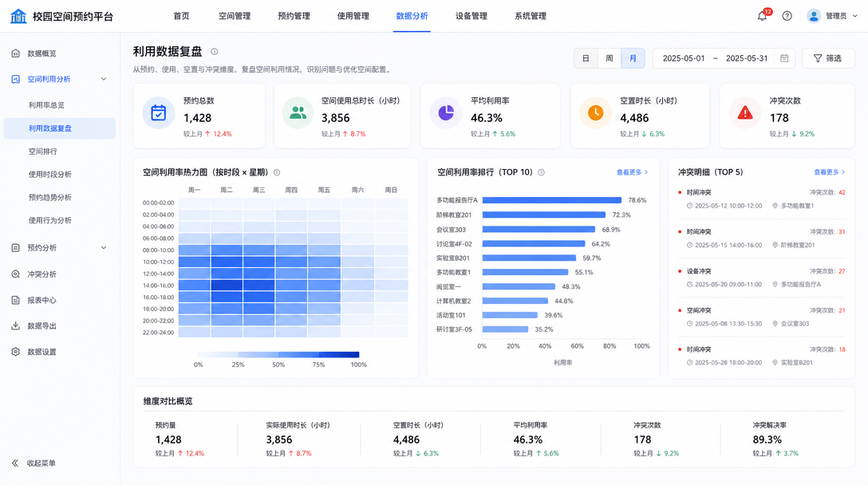Expand the 预约分析 chevron

coord(104,247)
